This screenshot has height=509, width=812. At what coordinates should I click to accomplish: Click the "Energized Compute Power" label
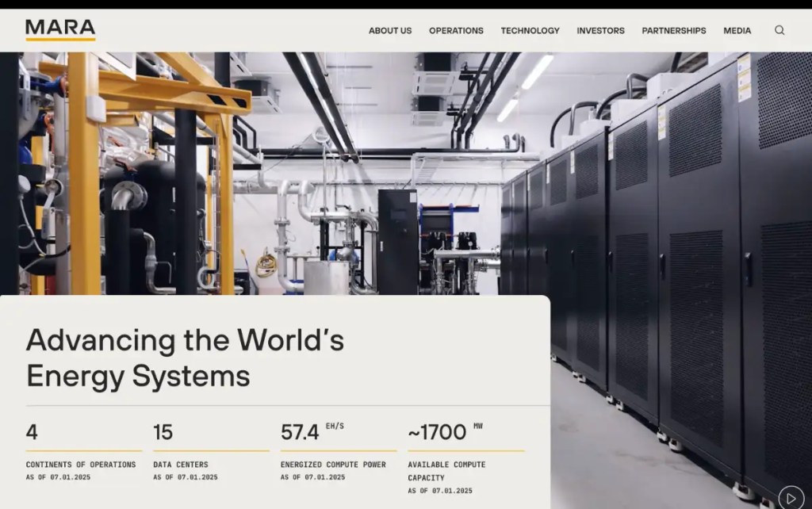tap(333, 465)
